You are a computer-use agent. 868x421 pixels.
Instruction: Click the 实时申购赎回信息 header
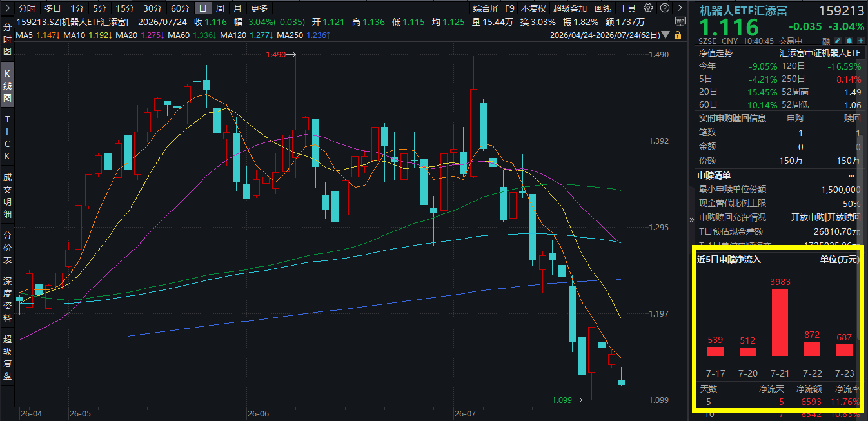733,118
